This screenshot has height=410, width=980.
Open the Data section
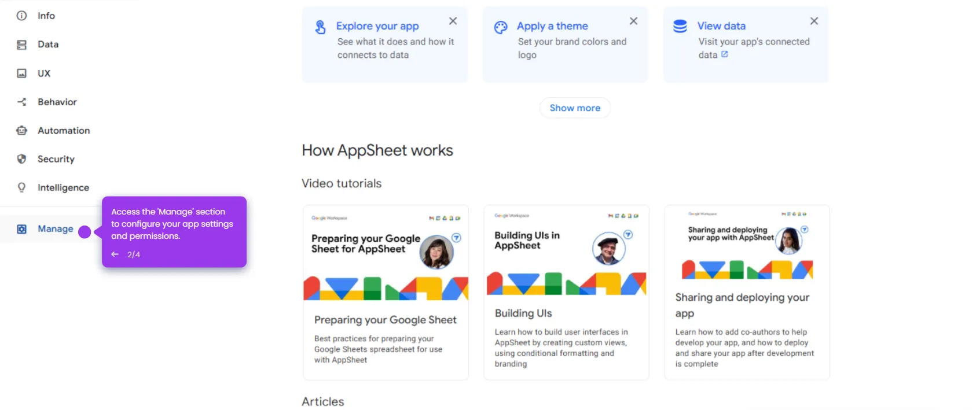[x=48, y=45]
